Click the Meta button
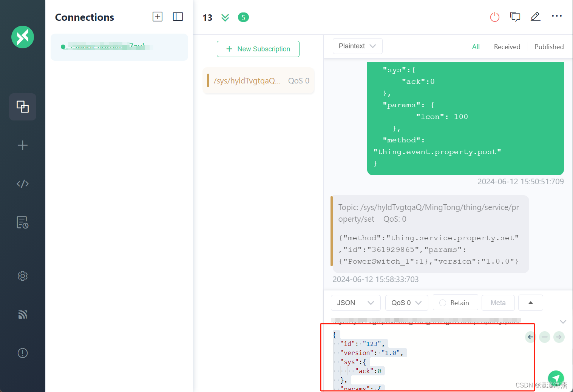573x392 pixels. point(498,303)
